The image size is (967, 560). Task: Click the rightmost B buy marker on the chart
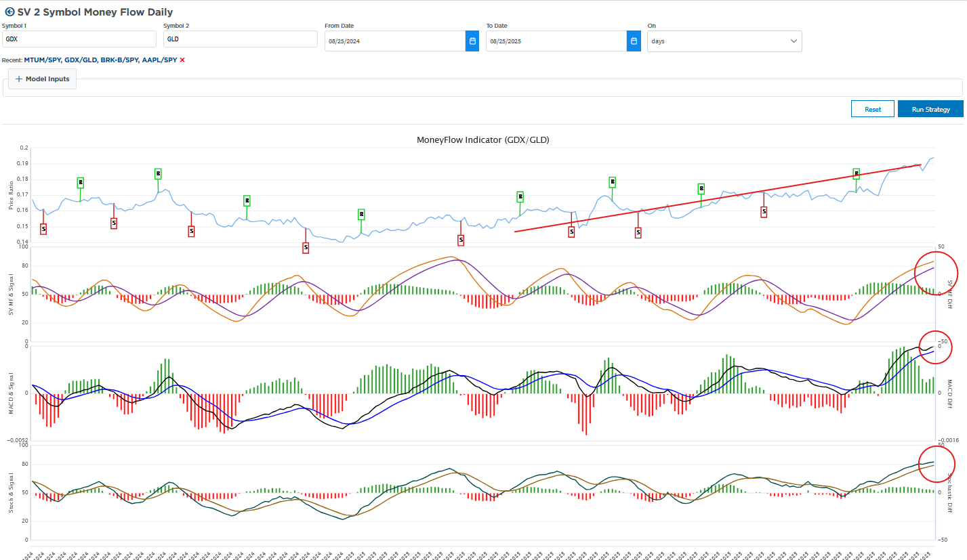pyautogui.click(x=856, y=174)
